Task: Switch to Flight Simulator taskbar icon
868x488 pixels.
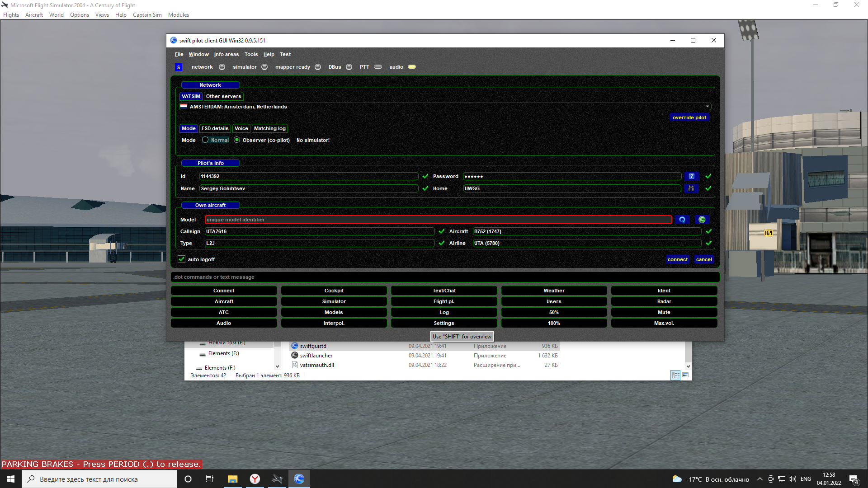Action: coord(277,479)
